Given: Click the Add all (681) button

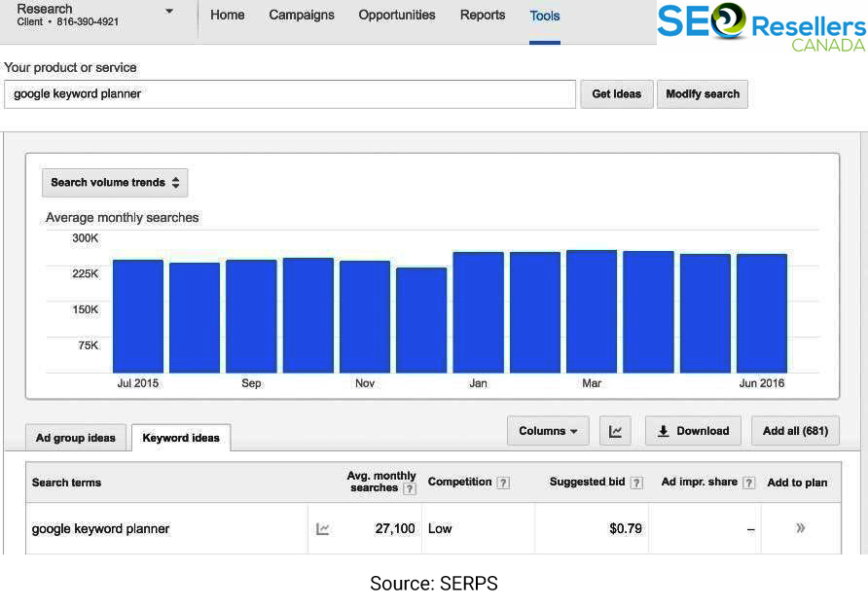Looking at the screenshot, I should click(x=795, y=431).
